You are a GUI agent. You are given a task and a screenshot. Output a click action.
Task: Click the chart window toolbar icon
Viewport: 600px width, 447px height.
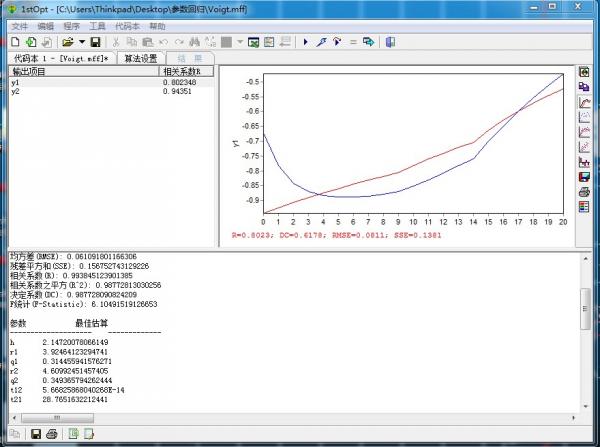(269, 42)
